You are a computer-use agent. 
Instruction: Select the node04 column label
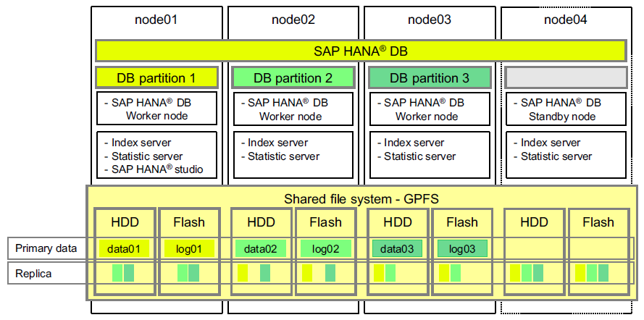[565, 20]
